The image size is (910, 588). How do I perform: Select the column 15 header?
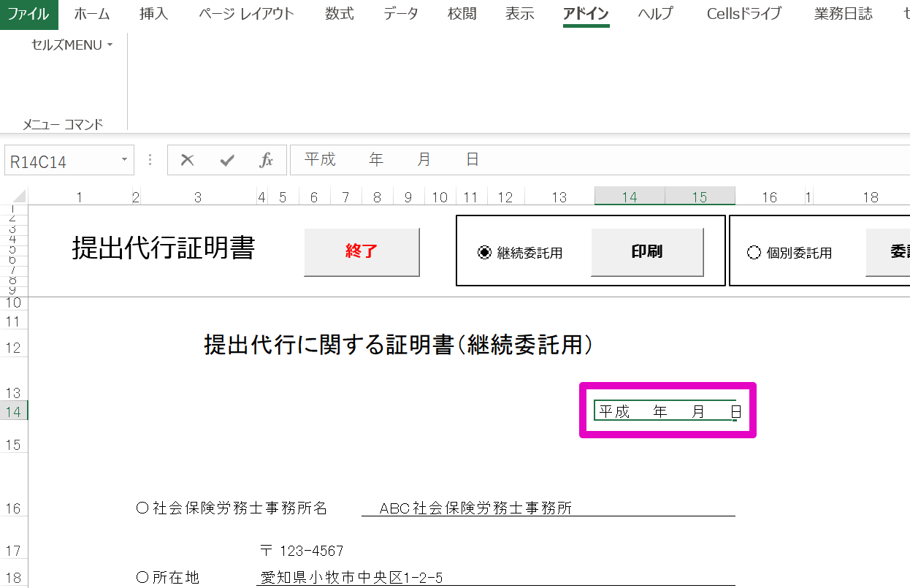coord(700,196)
